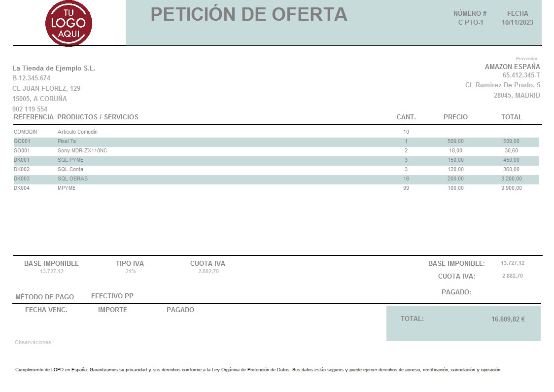Screen dimensions: 554x392
Task: Select the MPYME quantity 99
Action: tap(406, 188)
